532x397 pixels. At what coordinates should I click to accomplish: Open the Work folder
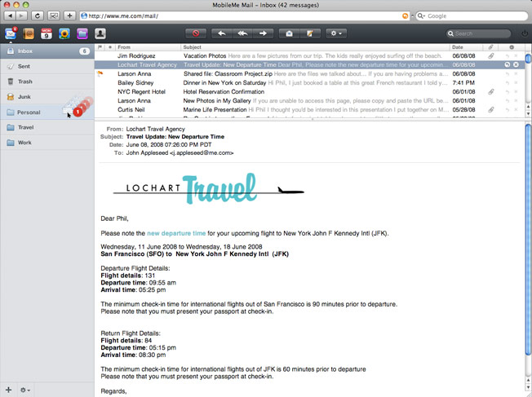pos(47,143)
